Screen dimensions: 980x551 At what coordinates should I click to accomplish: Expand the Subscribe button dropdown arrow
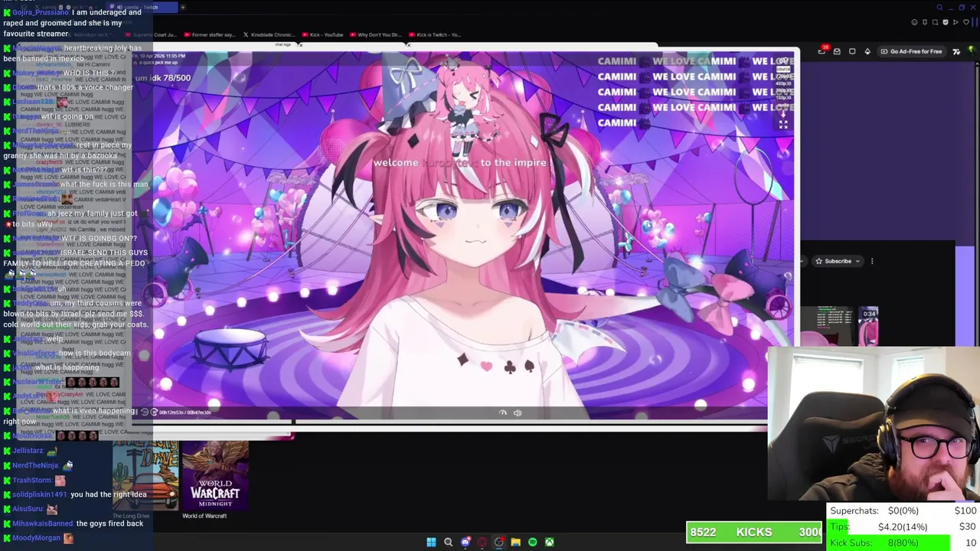point(857,261)
